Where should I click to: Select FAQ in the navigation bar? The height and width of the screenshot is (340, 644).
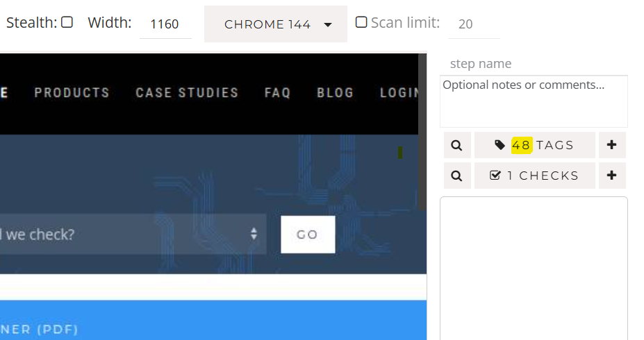pos(277,92)
